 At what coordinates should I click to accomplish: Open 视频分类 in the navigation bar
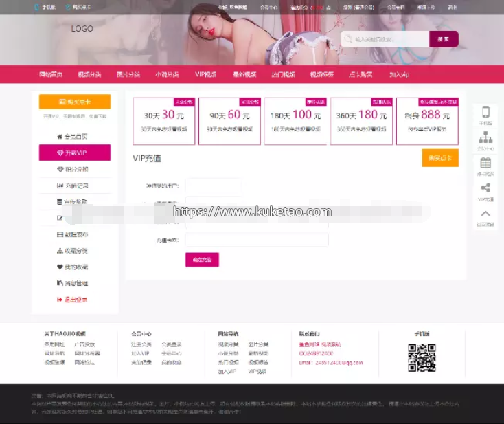click(89, 75)
